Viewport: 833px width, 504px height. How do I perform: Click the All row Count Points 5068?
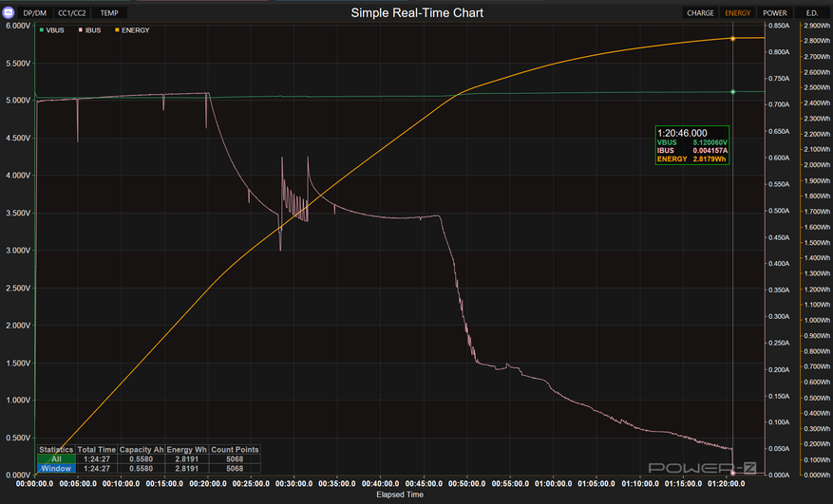(x=235, y=459)
